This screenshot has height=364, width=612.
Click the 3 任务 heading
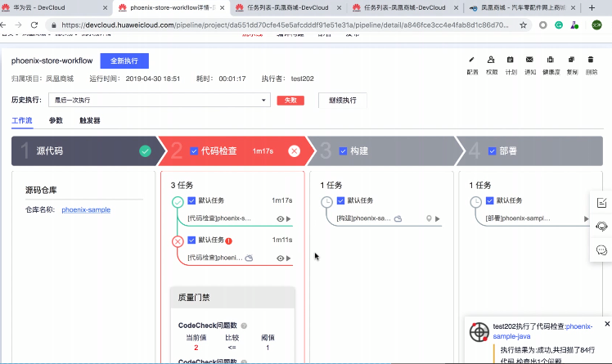tap(182, 186)
